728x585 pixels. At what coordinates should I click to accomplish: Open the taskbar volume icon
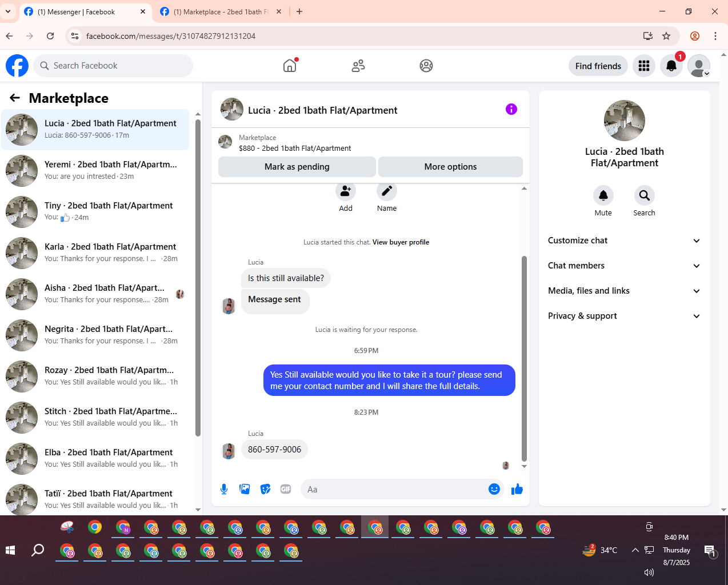pyautogui.click(x=649, y=572)
